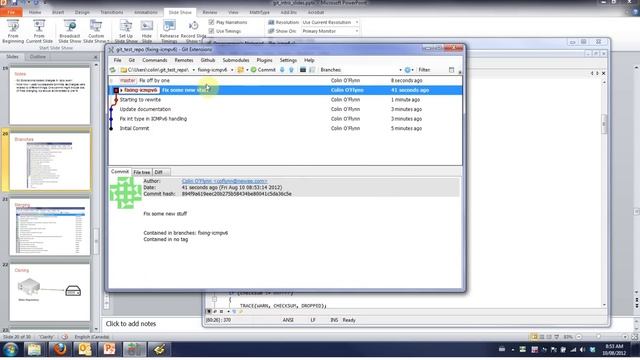The image size is (640, 360).
Task: Click Broadcast Slide Show in ribbon
Action: pos(69,31)
